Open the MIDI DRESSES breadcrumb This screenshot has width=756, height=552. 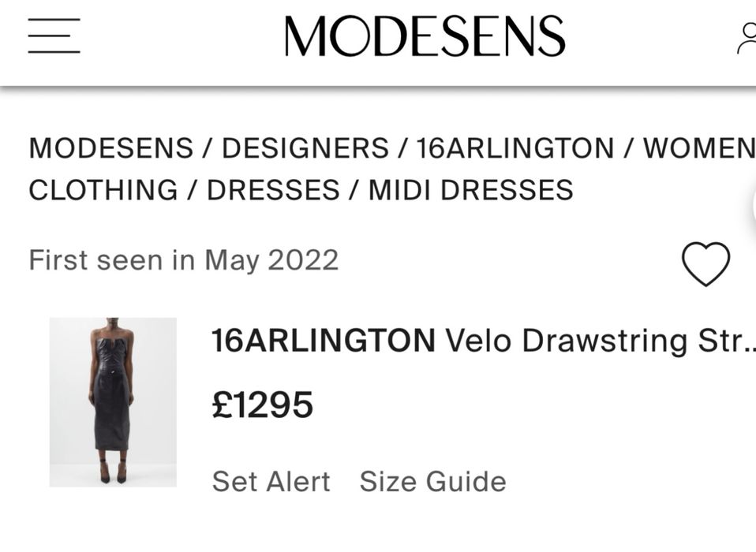pos(470,190)
